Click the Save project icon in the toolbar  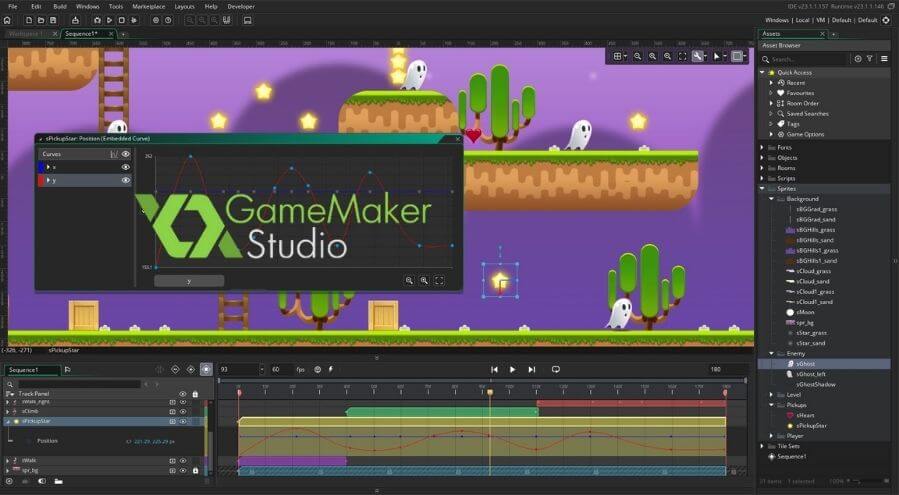[x=54, y=20]
